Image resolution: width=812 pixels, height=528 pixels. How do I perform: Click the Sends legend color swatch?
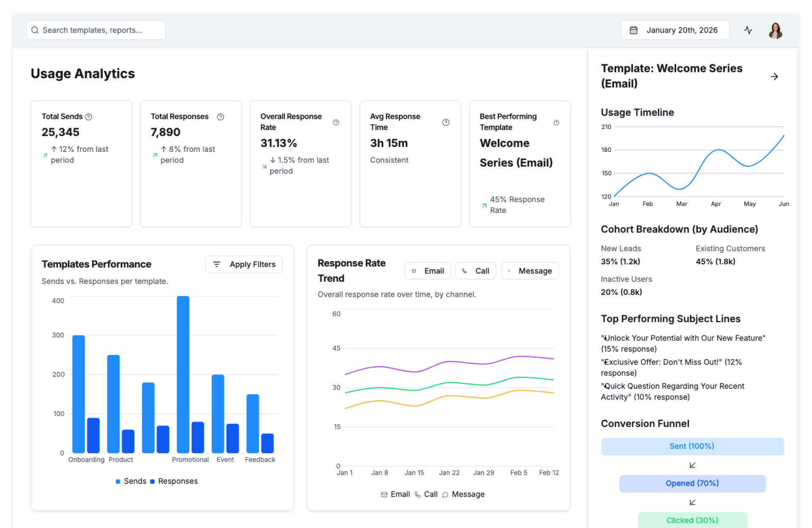[118, 481]
